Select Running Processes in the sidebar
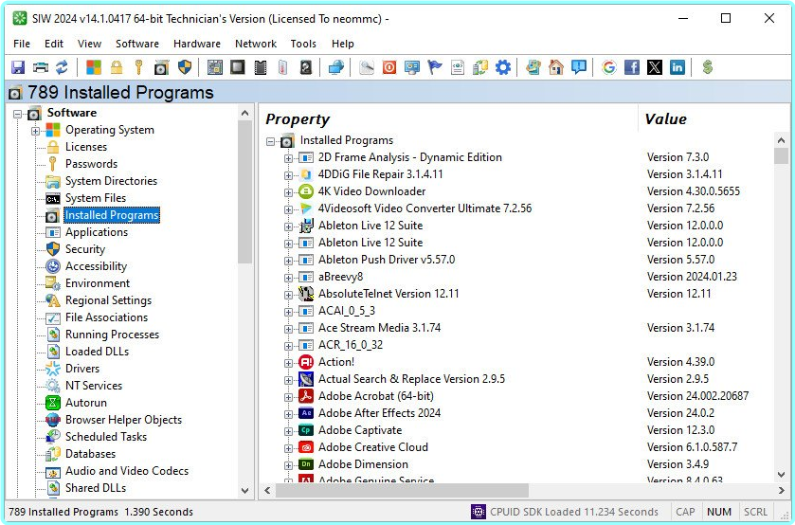This screenshot has width=795, height=525. 111,335
